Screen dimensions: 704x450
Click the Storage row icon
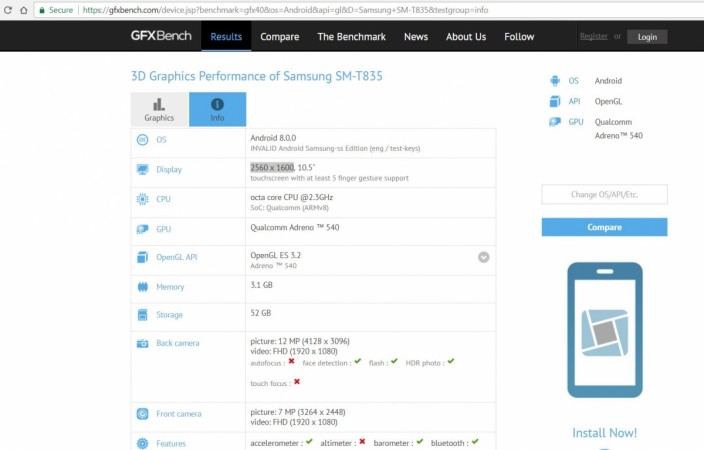[142, 315]
